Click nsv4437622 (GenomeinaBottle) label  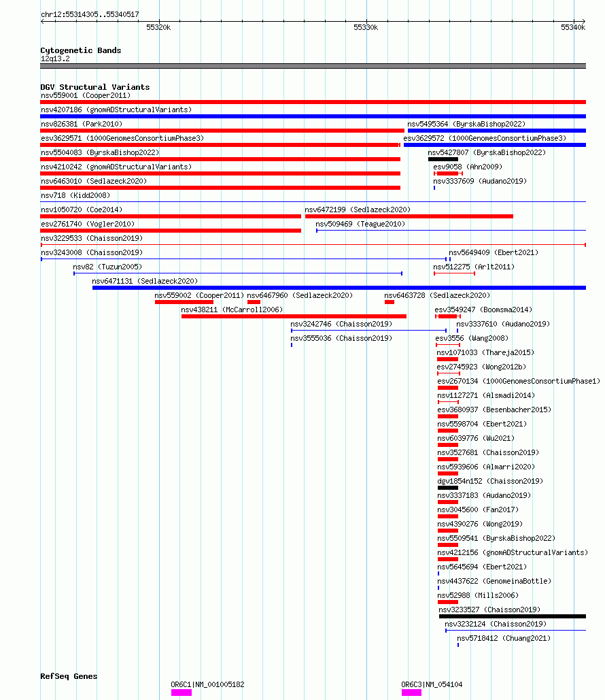pos(494,581)
